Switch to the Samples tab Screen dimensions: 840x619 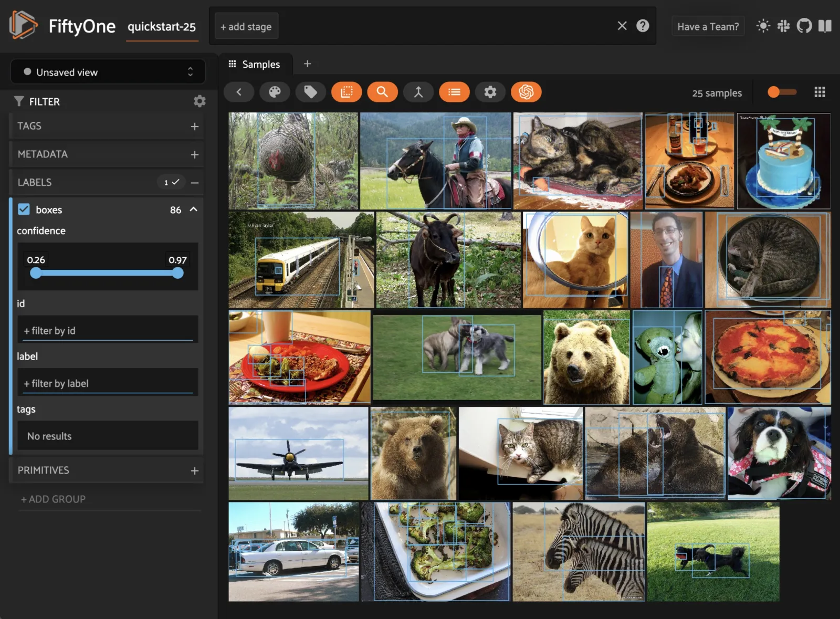click(255, 64)
